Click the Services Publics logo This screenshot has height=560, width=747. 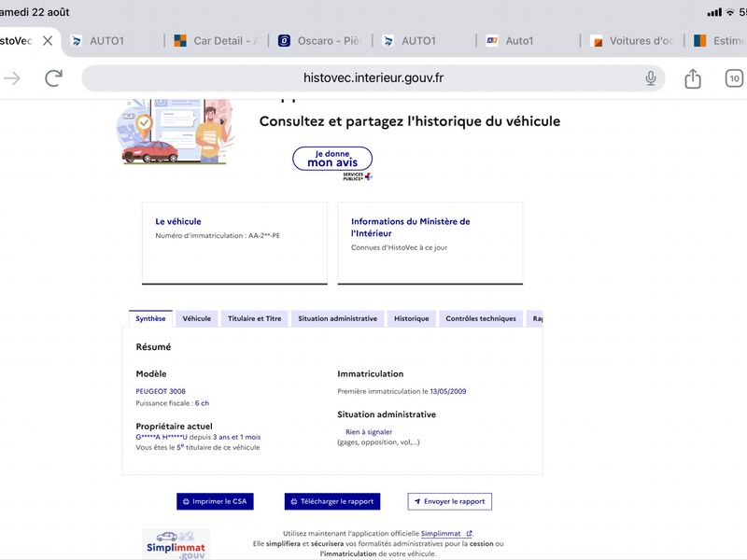[x=358, y=176]
